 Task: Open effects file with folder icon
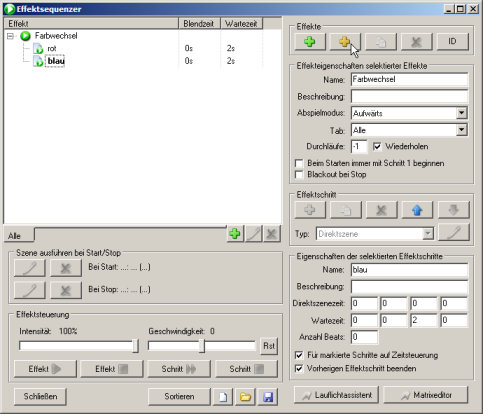click(245, 397)
